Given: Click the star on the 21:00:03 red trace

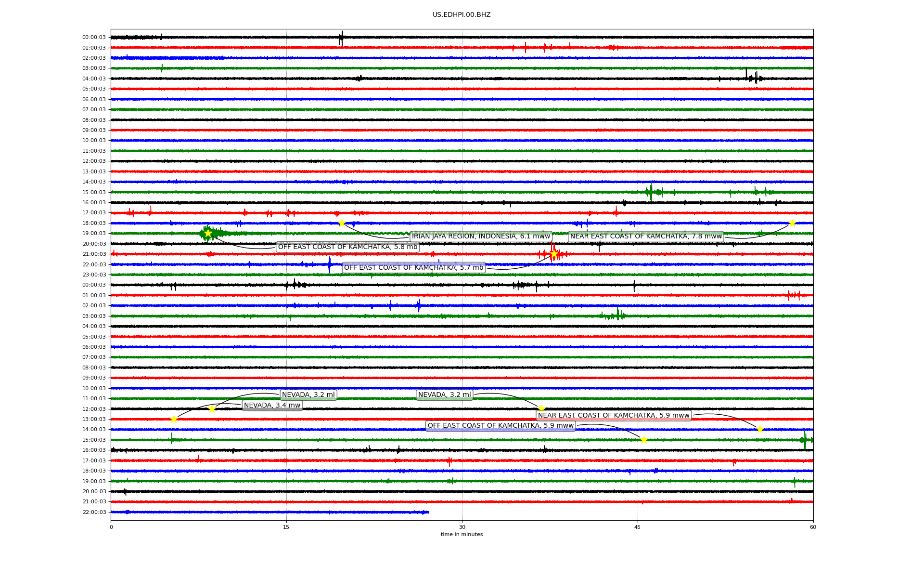Looking at the screenshot, I should click(x=553, y=254).
